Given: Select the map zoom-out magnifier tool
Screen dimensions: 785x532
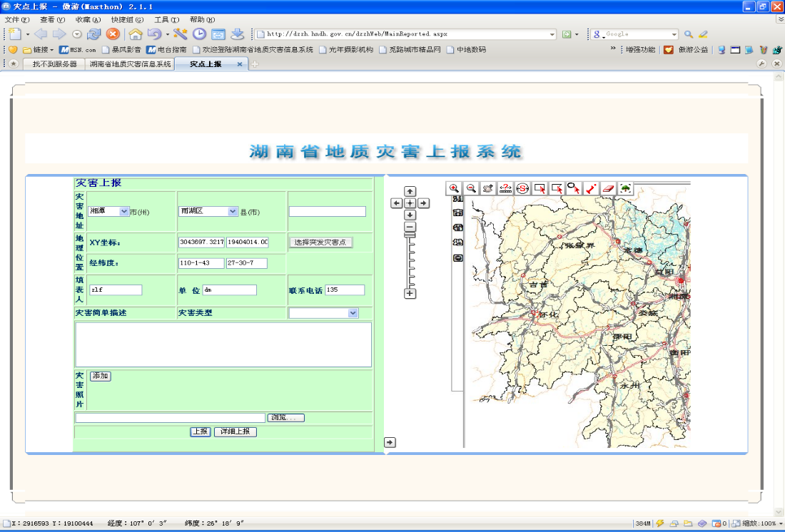Looking at the screenshot, I should [x=471, y=188].
